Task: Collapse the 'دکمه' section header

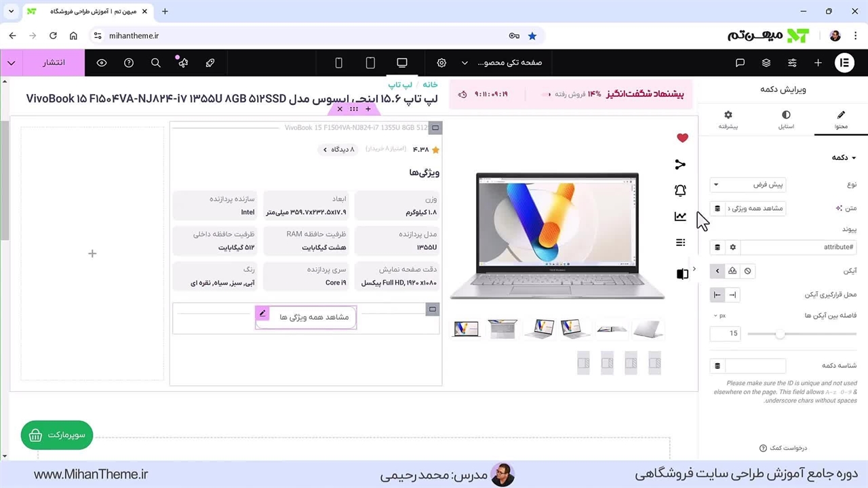Action: tap(844, 157)
